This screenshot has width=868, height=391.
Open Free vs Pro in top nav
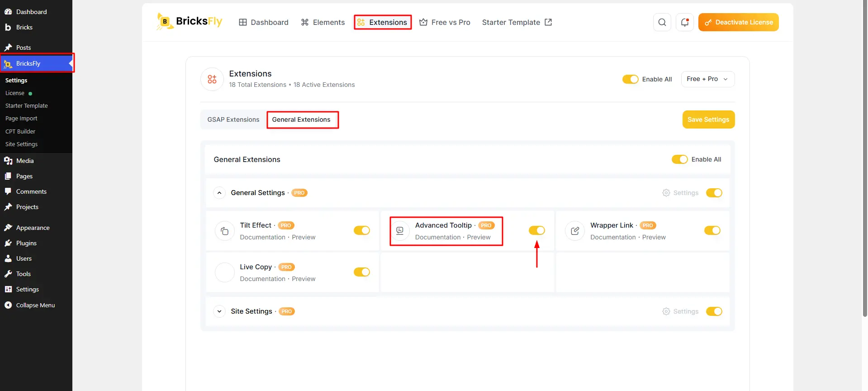click(x=445, y=22)
